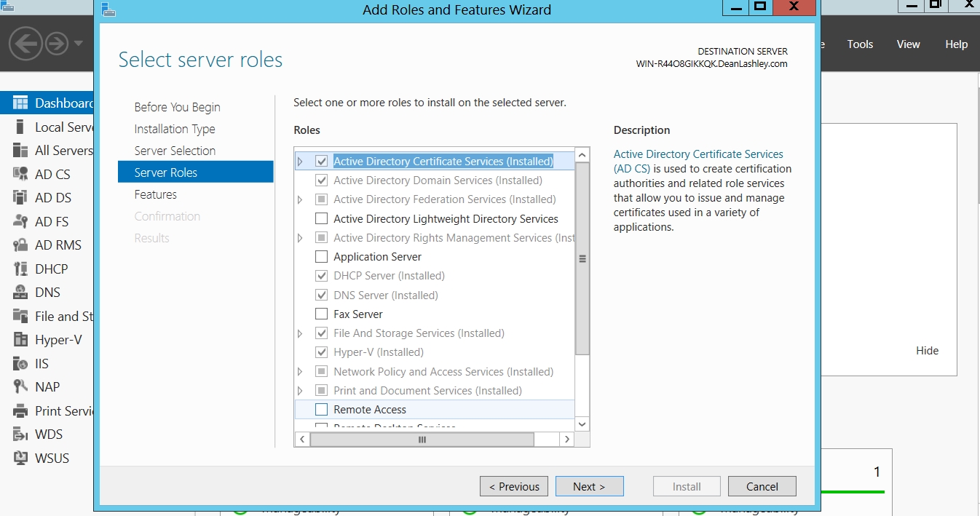Select the AD RMS lock icon
980x516 pixels.
(20, 245)
